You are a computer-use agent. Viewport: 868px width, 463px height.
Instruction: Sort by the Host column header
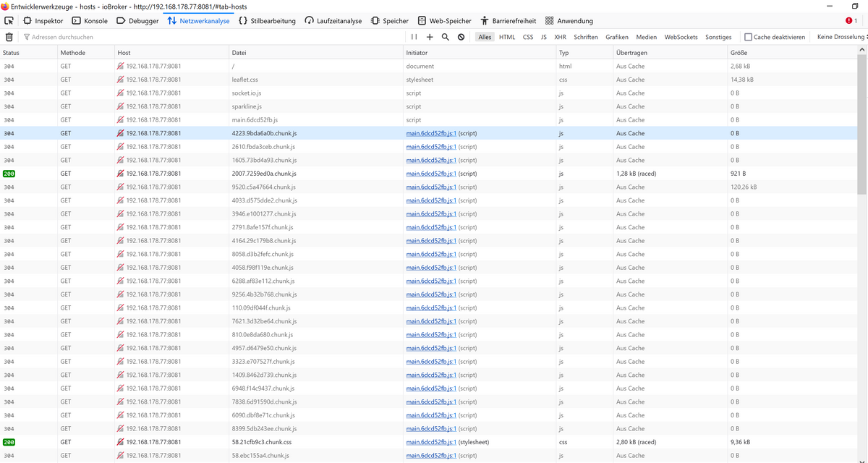coord(172,53)
